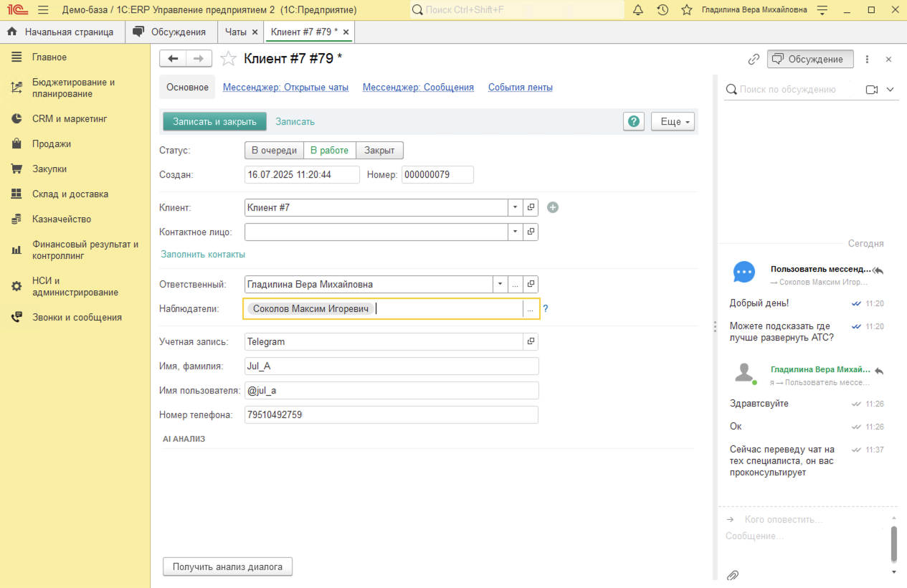
Task: Toggle the Обсуждение panel button
Action: [x=809, y=59]
